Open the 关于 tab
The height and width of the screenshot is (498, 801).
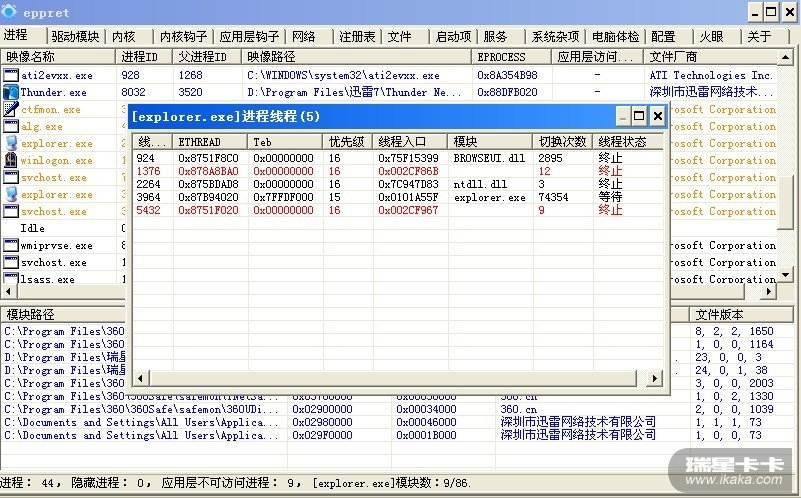point(759,37)
